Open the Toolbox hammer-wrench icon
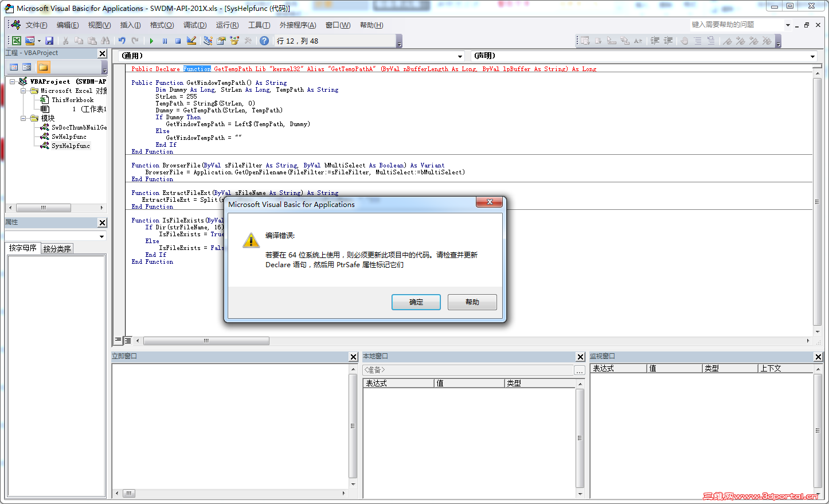The height and width of the screenshot is (504, 829). pos(248,41)
